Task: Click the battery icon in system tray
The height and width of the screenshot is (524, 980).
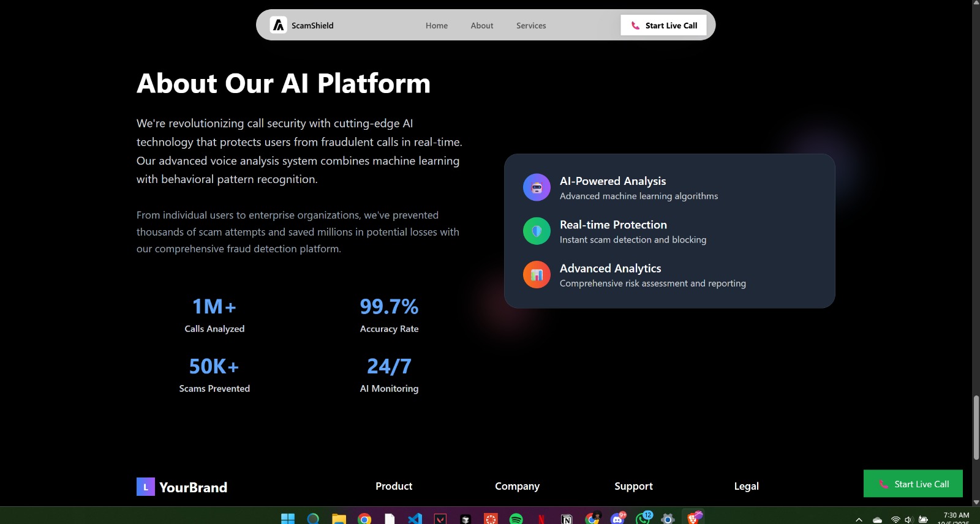Action: [923, 520]
